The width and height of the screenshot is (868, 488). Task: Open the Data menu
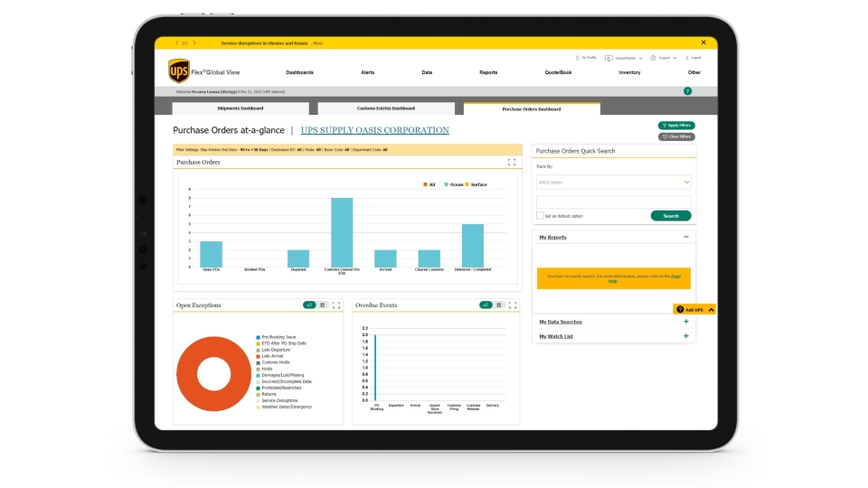pyautogui.click(x=427, y=72)
